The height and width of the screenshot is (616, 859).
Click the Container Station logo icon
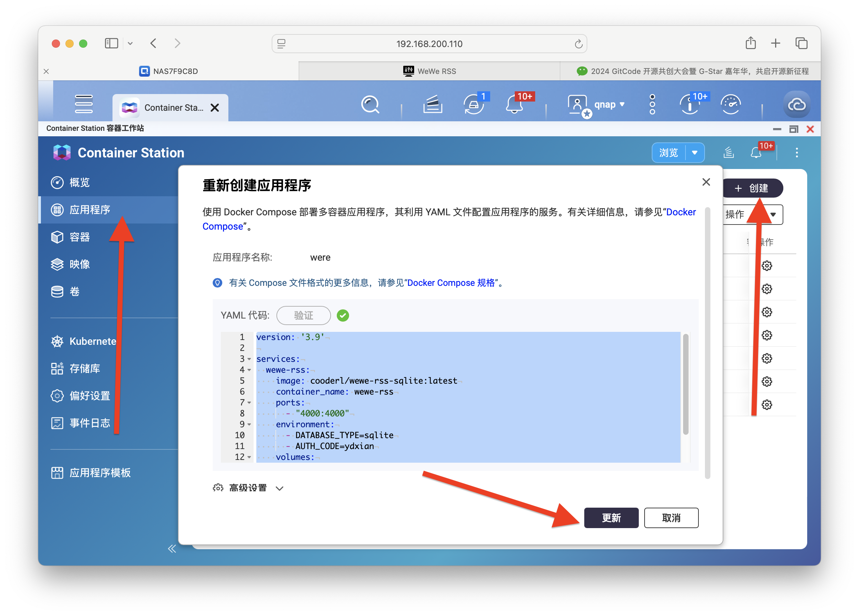click(62, 153)
